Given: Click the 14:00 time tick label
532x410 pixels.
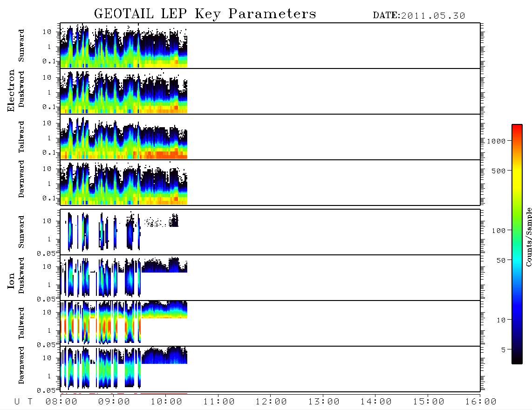Looking at the screenshot, I should point(376,402).
